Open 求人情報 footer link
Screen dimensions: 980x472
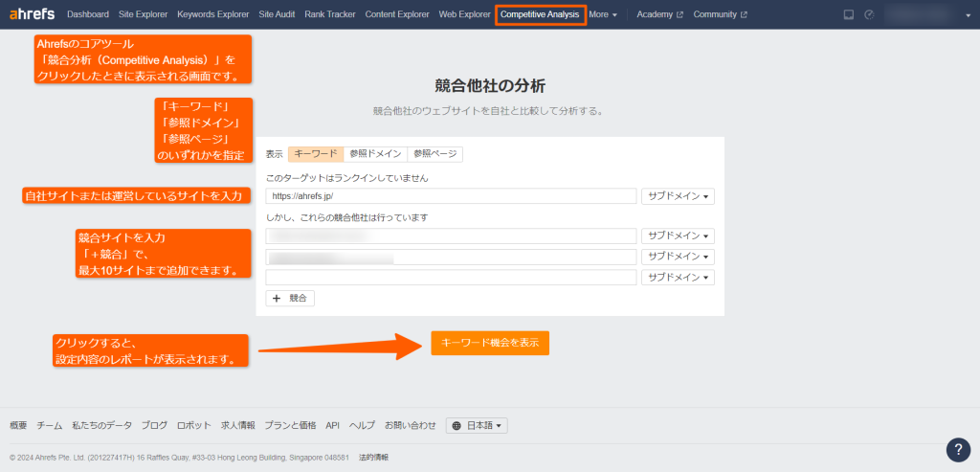coord(238,425)
